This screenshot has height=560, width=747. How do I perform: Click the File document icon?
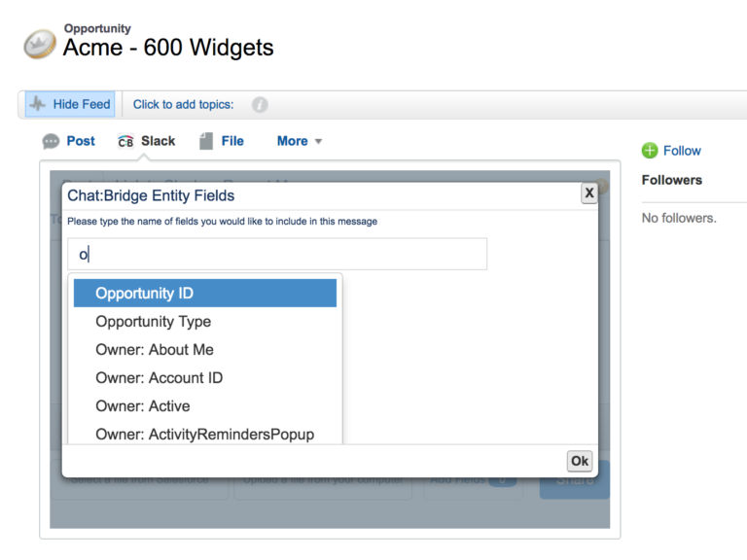205,142
